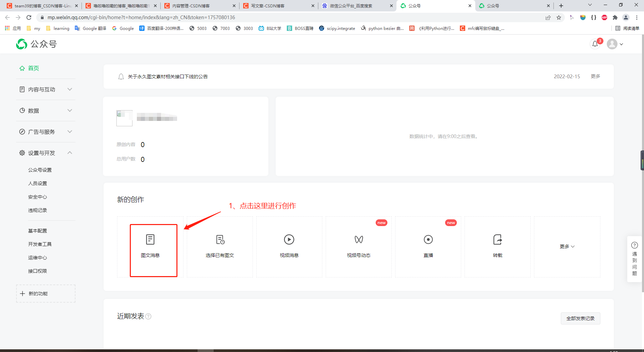Open 转载 using its share icon
The image size is (644, 352).
pyautogui.click(x=497, y=239)
